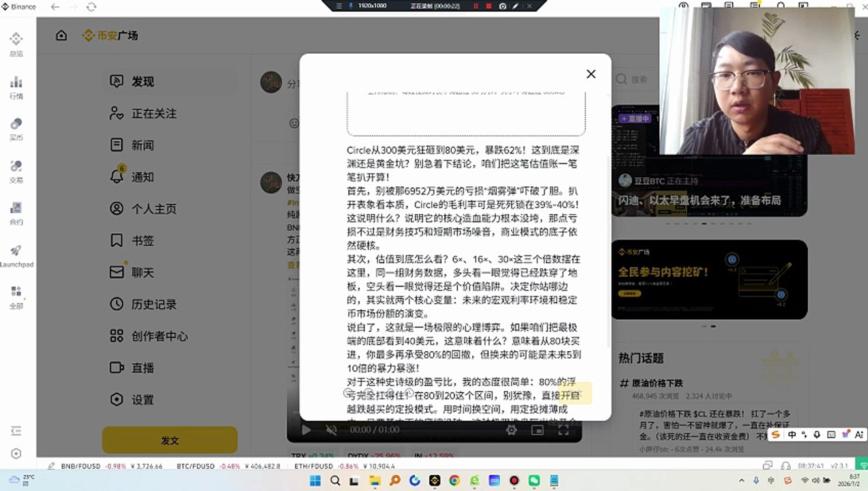868x491 pixels.
Task: Click the 搜索 search field
Action: click(x=638, y=80)
